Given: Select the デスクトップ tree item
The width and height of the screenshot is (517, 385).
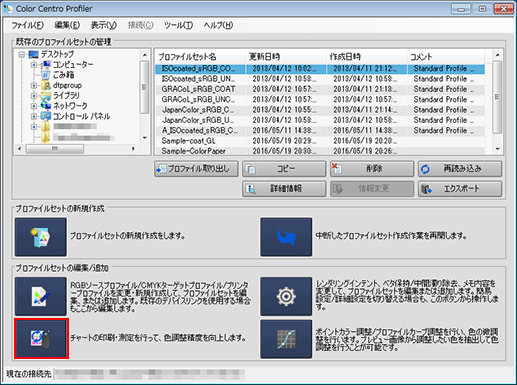Looking at the screenshot, I should (x=57, y=54).
